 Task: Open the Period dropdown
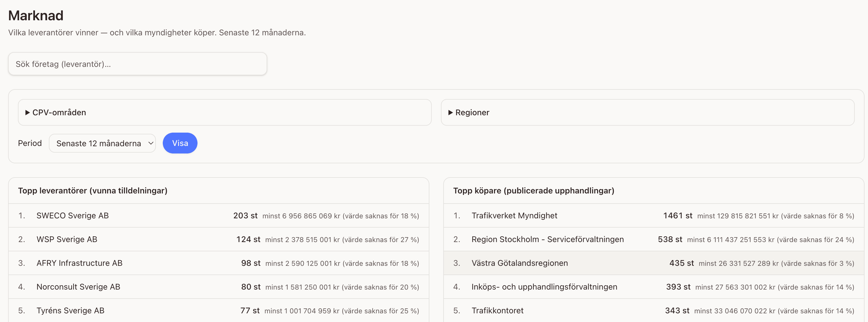click(x=102, y=143)
